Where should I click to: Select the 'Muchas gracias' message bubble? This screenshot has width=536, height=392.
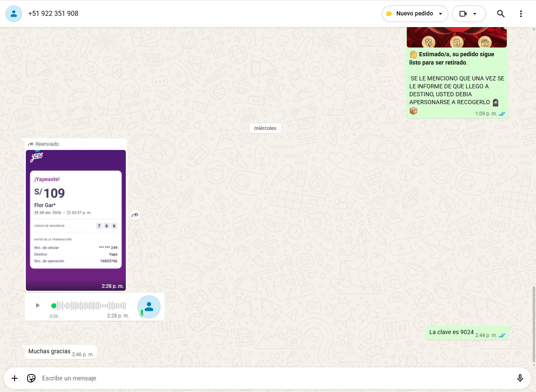[x=50, y=352]
